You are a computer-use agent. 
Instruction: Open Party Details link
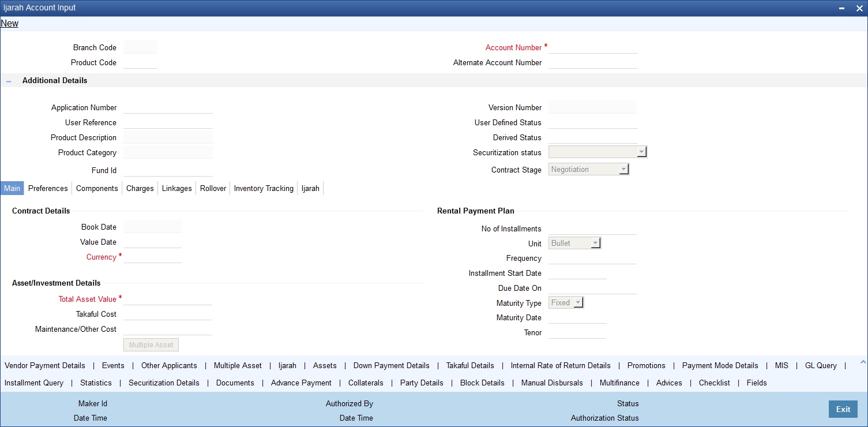(x=422, y=383)
